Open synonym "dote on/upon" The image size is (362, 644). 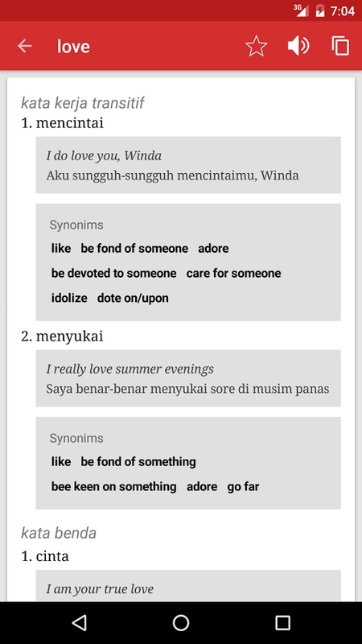coord(133,298)
